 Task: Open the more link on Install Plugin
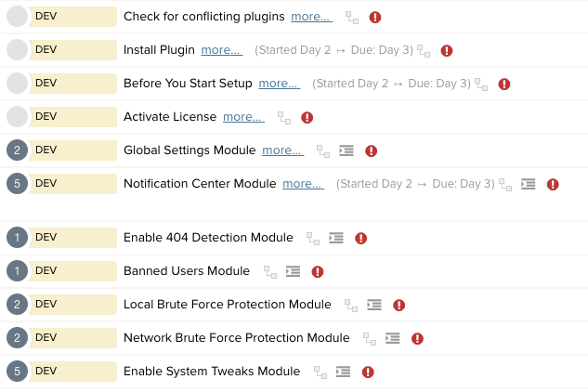point(221,50)
